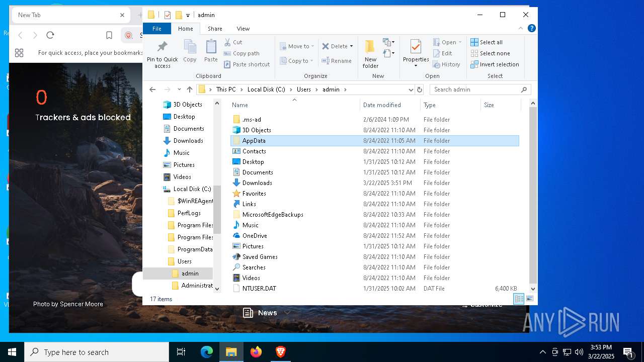Sort by the Name column header
This screenshot has height=362, width=644.
click(294, 105)
